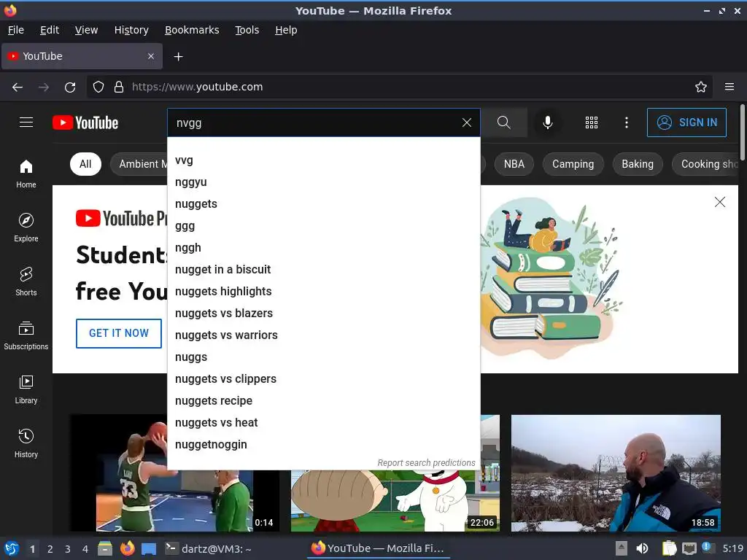Viewport: 747px width, 560px height.
Task: Open the 18:58 video thumbnail
Action: click(x=616, y=472)
